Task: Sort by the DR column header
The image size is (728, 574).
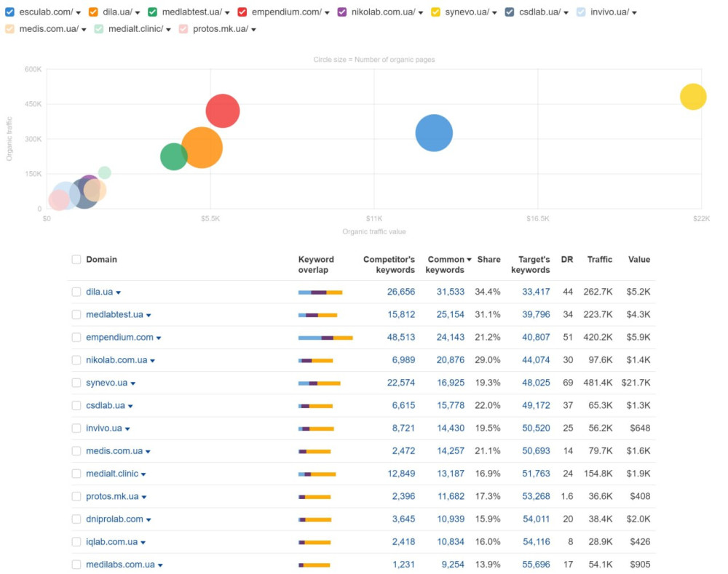Action: tap(567, 260)
